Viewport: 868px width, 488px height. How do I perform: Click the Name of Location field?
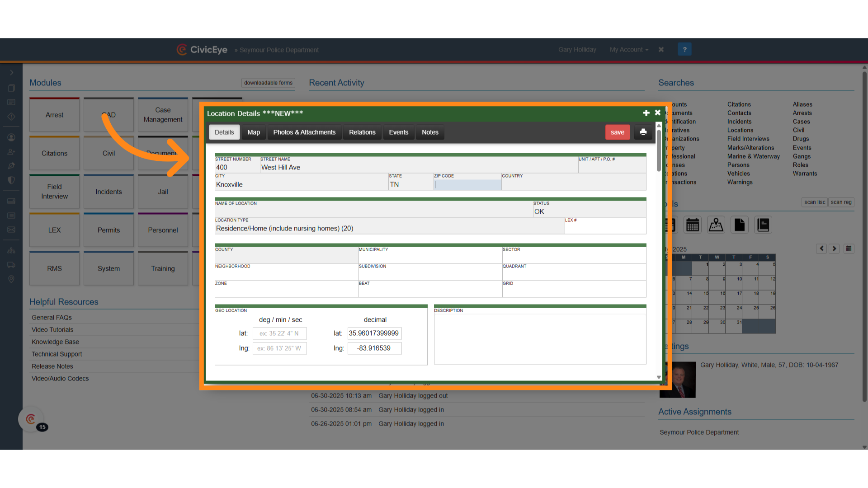[x=374, y=209]
